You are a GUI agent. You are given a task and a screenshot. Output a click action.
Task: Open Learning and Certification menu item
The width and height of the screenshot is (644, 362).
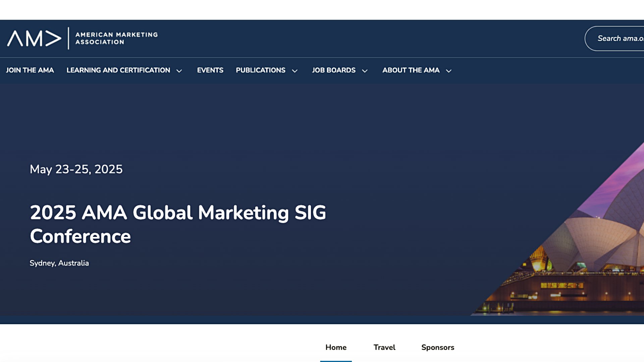point(118,70)
